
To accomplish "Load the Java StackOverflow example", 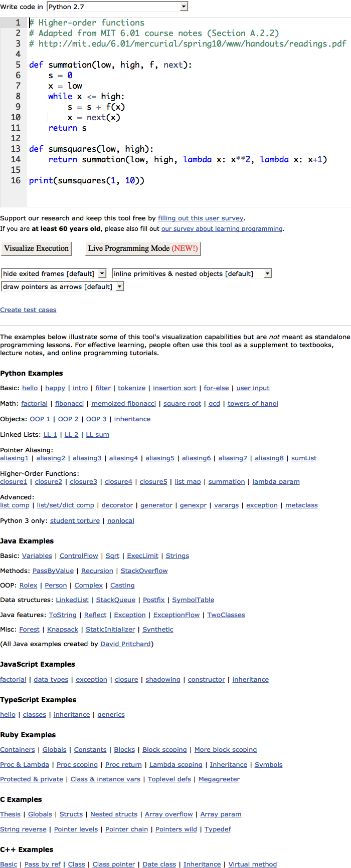I will click(x=144, y=571).
